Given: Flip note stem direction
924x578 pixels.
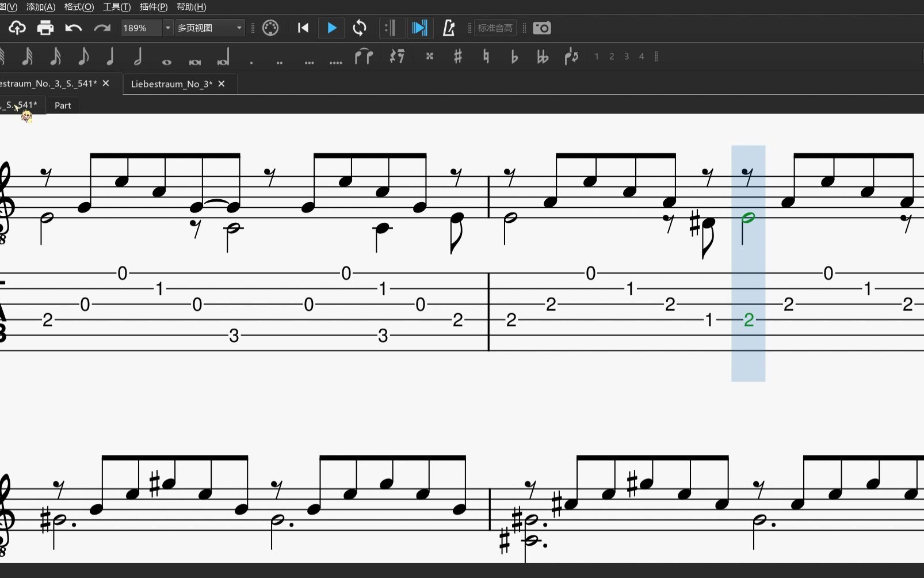Looking at the screenshot, I should (x=571, y=56).
